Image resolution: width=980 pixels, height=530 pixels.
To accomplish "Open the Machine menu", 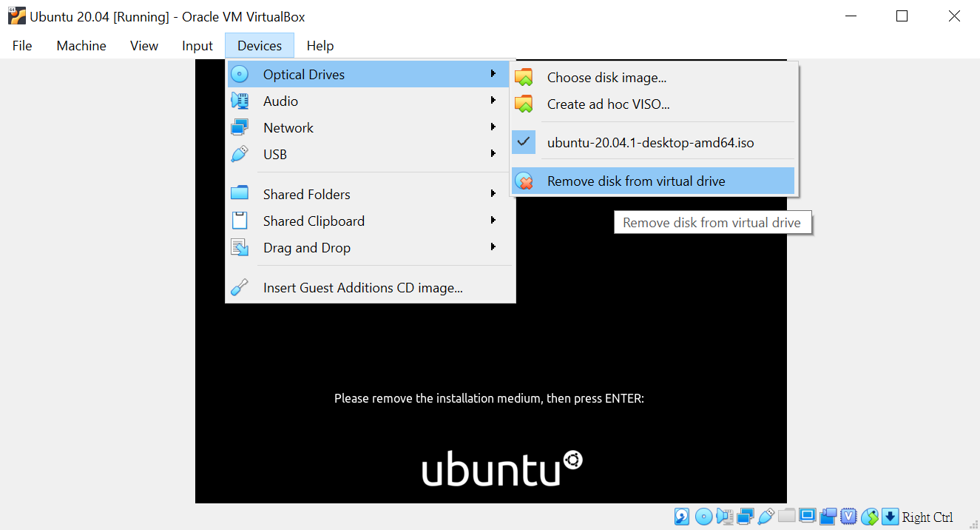I will tap(81, 46).
